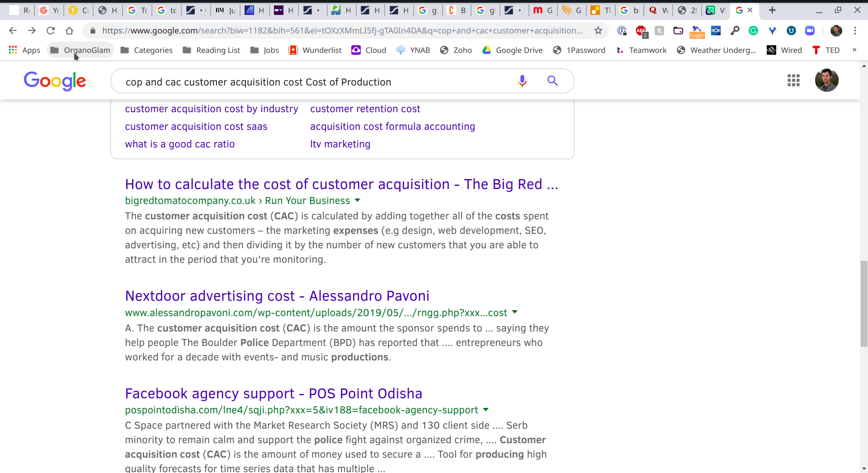Go back to the previous page
This screenshot has height=473, width=868.
13,30
